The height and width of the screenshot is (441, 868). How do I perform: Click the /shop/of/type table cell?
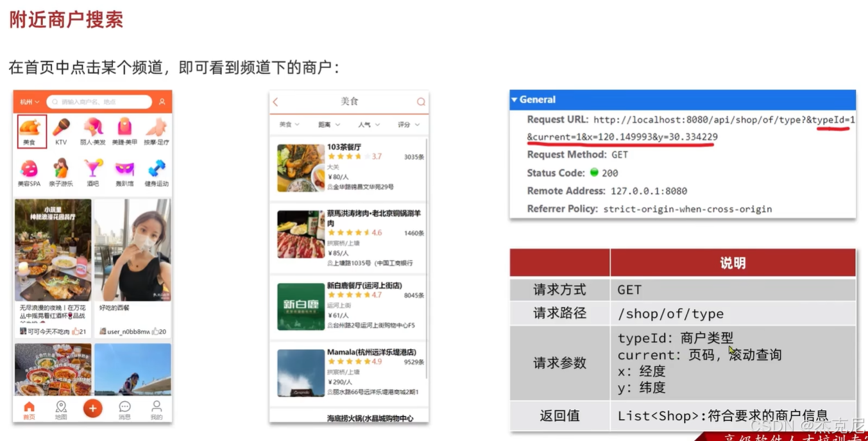(x=733, y=313)
